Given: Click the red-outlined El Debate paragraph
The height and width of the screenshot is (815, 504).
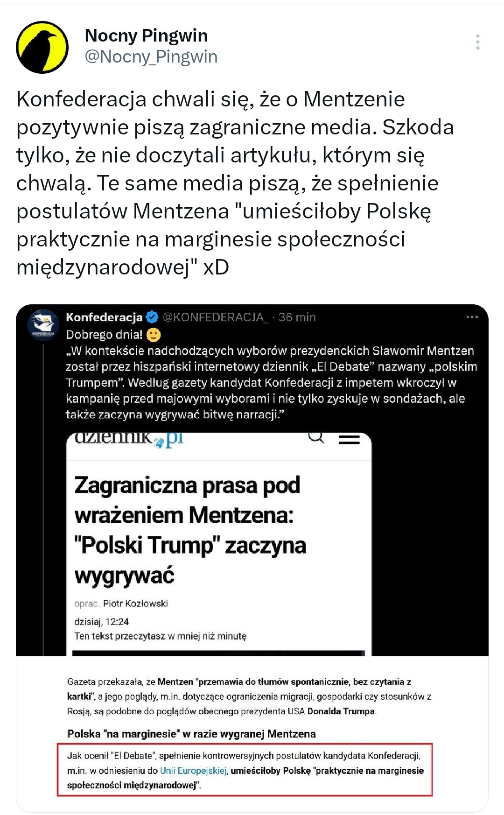Looking at the screenshot, I should point(245,770).
